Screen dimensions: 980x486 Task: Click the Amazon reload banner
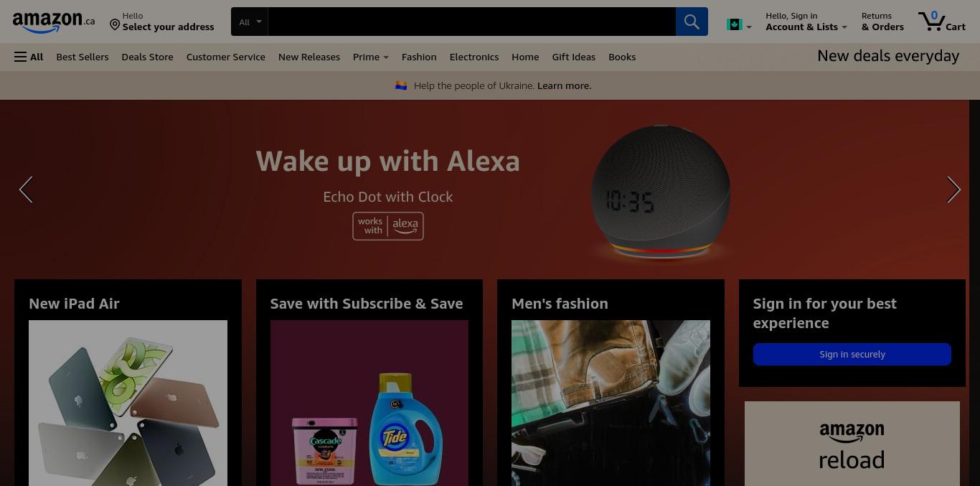tap(852, 444)
